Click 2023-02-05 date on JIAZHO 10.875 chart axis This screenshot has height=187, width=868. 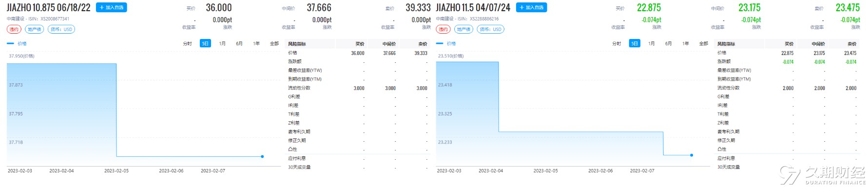[x=116, y=171]
